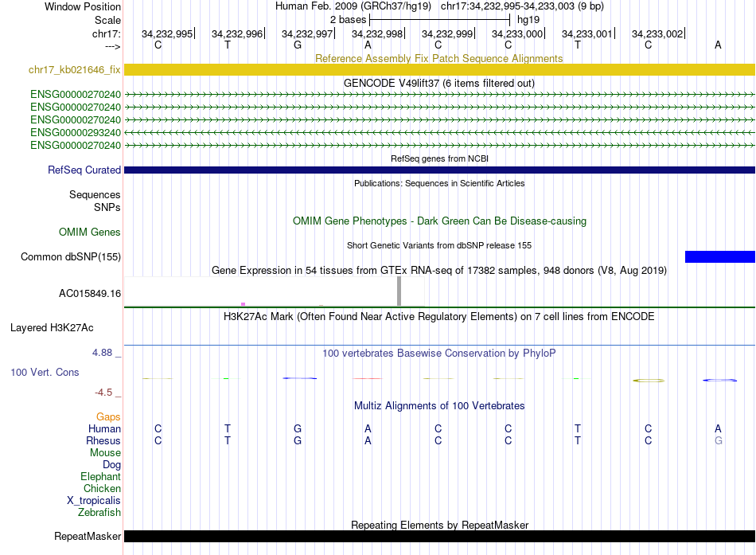The width and height of the screenshot is (756, 555).
Task: Click the blue dbSNP variant box
Action: (x=720, y=256)
